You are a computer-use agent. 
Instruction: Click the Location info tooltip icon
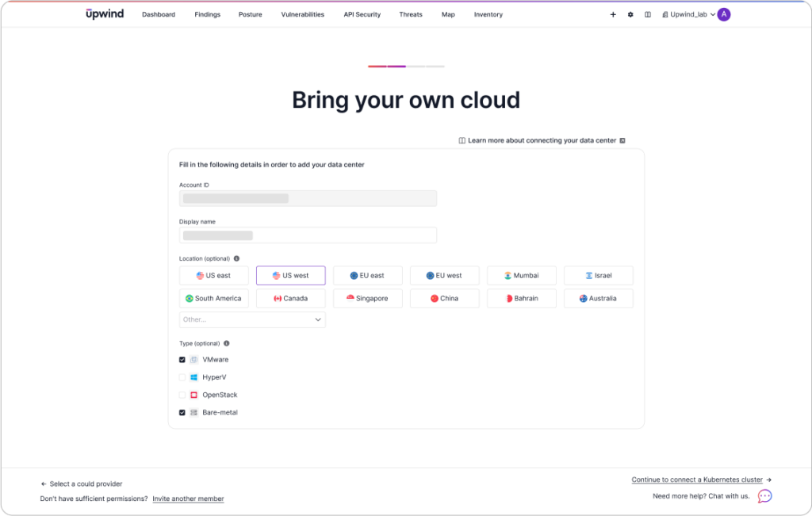tap(236, 258)
